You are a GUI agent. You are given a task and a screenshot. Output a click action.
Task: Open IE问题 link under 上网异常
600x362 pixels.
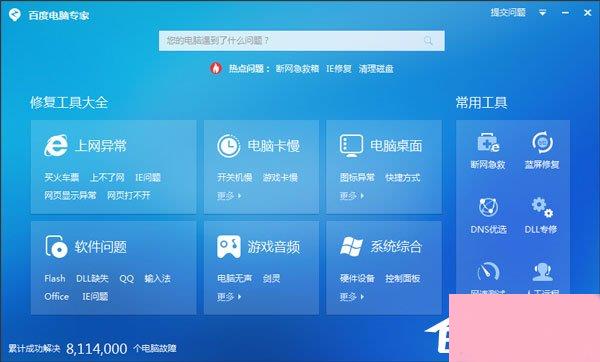click(x=148, y=178)
